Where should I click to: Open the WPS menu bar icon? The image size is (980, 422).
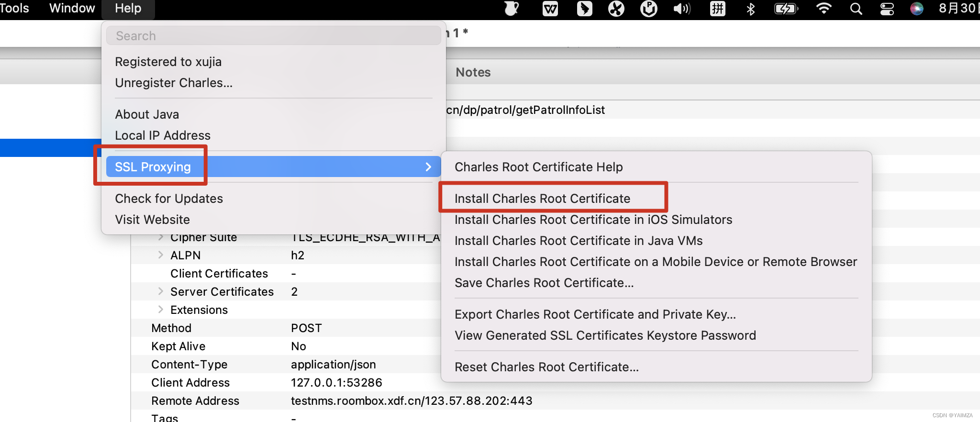550,9
